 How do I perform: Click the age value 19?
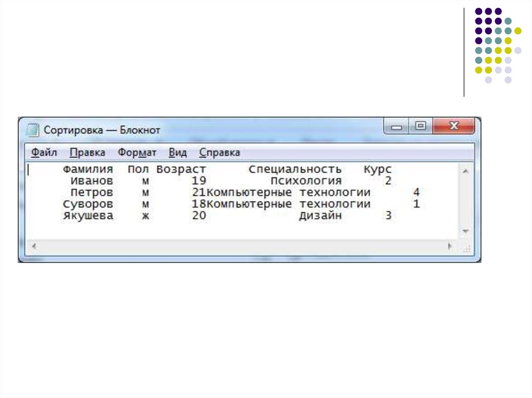[x=199, y=181]
